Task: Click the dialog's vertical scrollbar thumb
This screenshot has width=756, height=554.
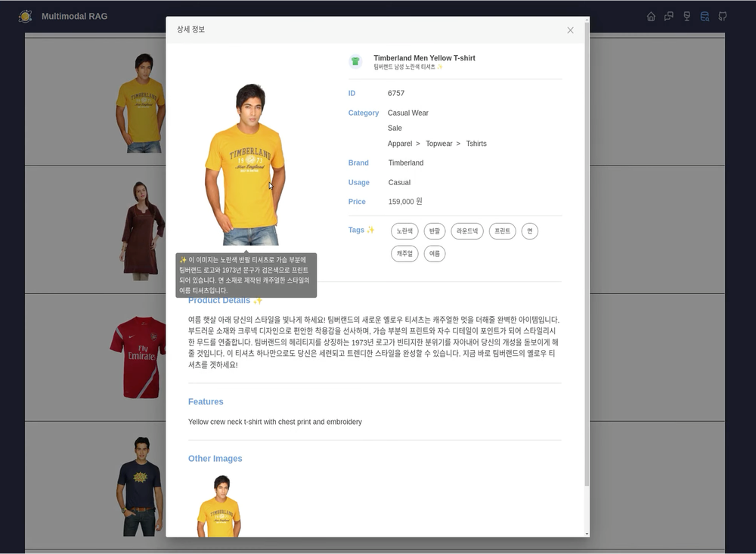Action: [x=587, y=254]
